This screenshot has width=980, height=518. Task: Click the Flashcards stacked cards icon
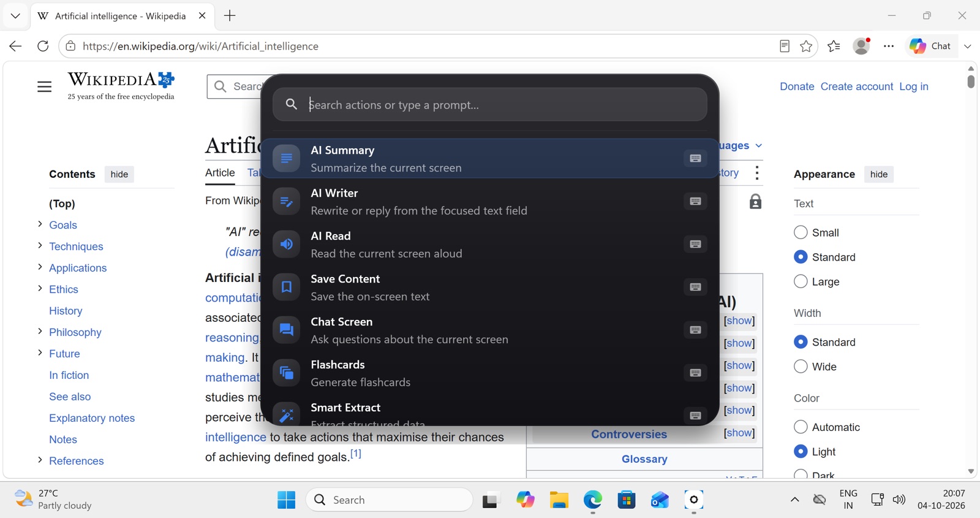pyautogui.click(x=286, y=373)
